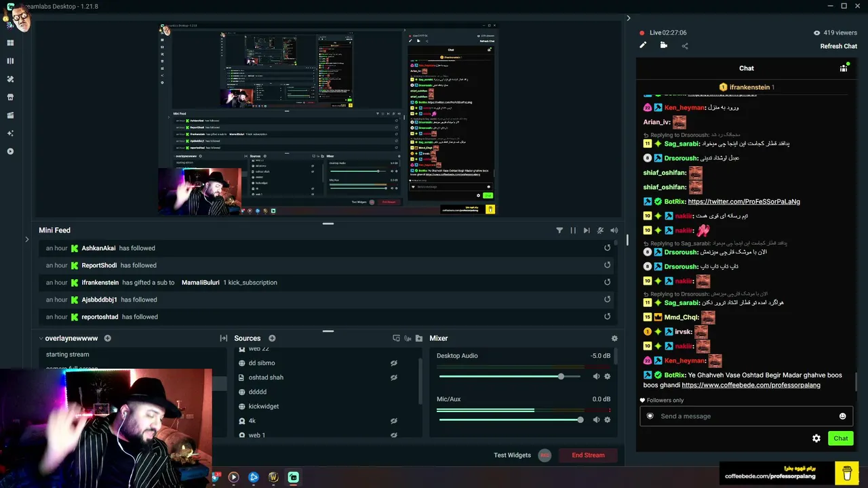868x488 pixels.
Task: Open the Chat header tab
Action: (747, 68)
